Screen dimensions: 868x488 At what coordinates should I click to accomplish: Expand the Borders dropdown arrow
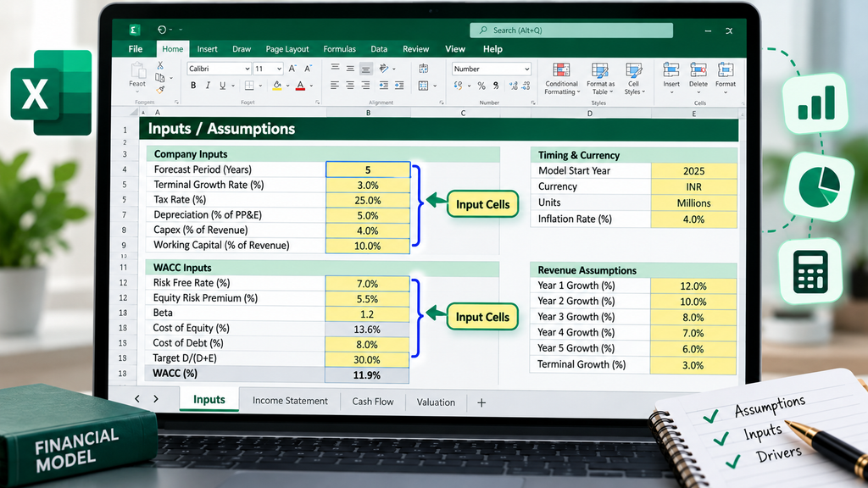click(x=260, y=86)
